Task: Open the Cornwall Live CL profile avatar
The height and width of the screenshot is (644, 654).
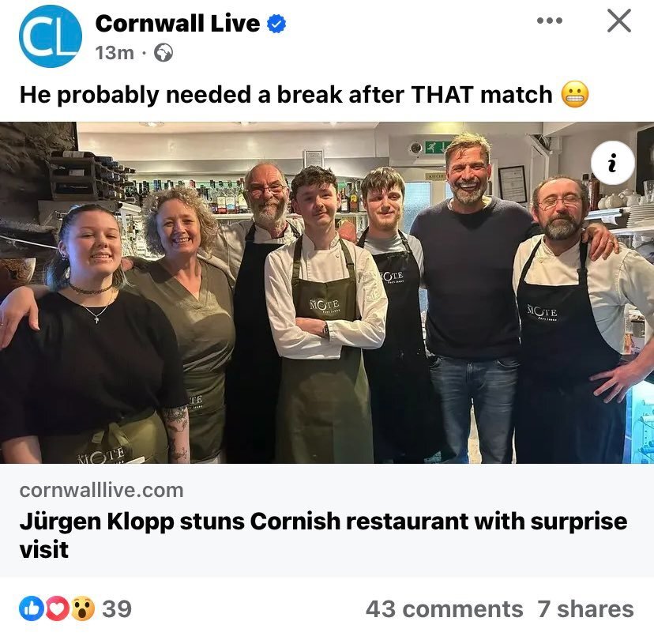Action: (51, 36)
